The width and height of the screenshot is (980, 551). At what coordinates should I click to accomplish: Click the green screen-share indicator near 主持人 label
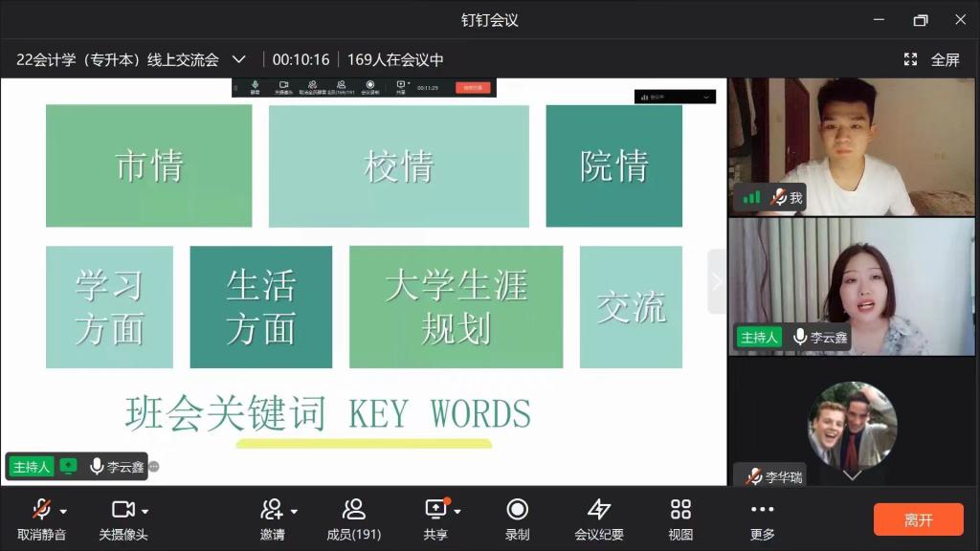point(69,467)
